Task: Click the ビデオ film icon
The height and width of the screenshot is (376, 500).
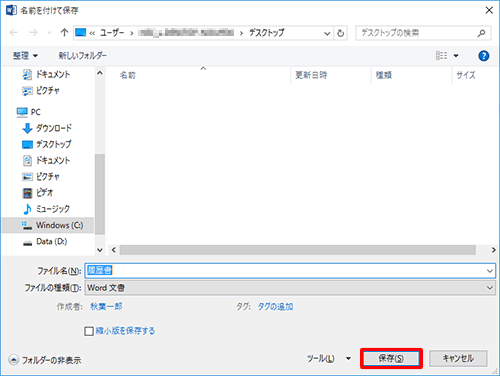Action: coord(27,193)
